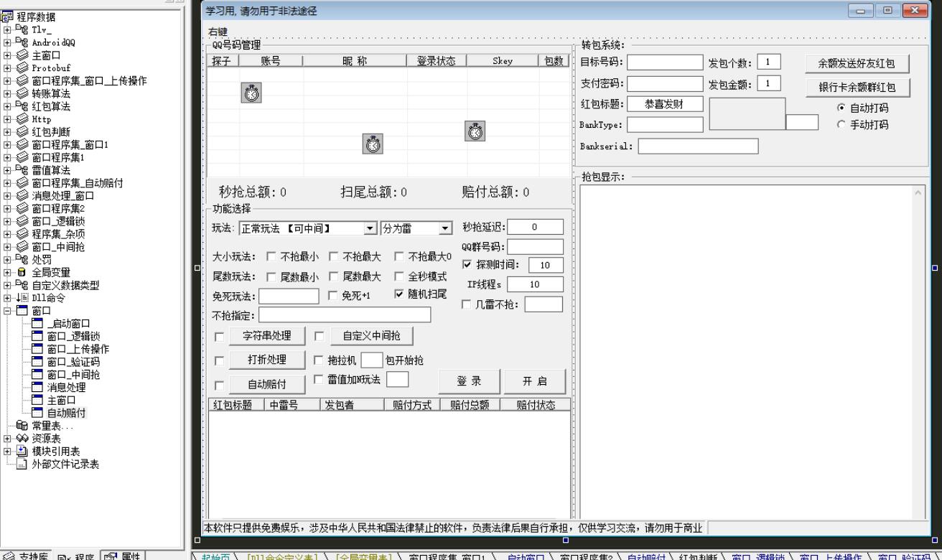This screenshot has width=942, height=560.
Task: Open the 分为雷 dropdown
Action: click(x=446, y=228)
